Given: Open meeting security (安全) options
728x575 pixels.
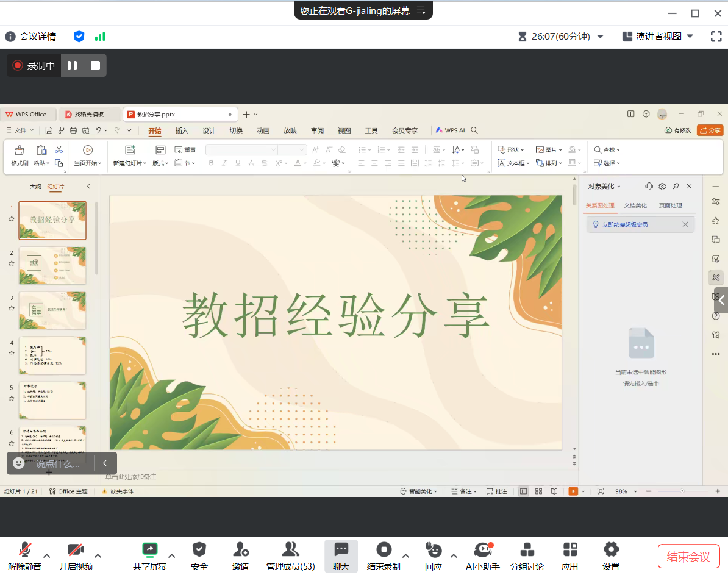Looking at the screenshot, I should 199,550.
